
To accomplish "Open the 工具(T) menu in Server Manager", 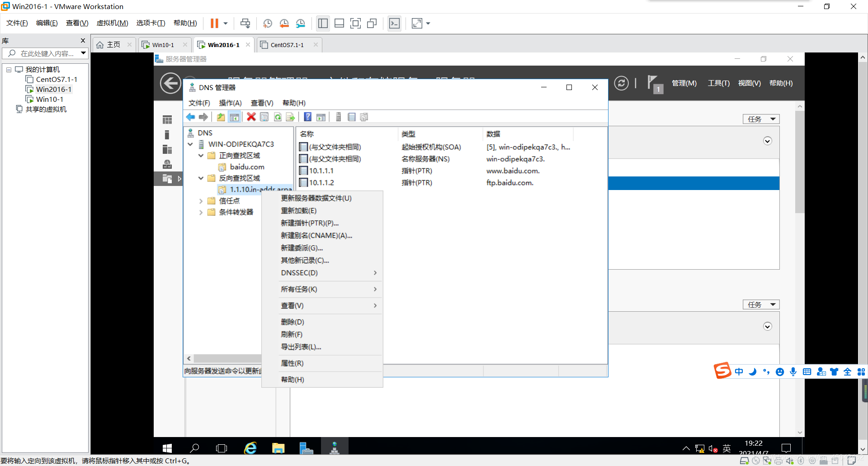I will pos(718,83).
